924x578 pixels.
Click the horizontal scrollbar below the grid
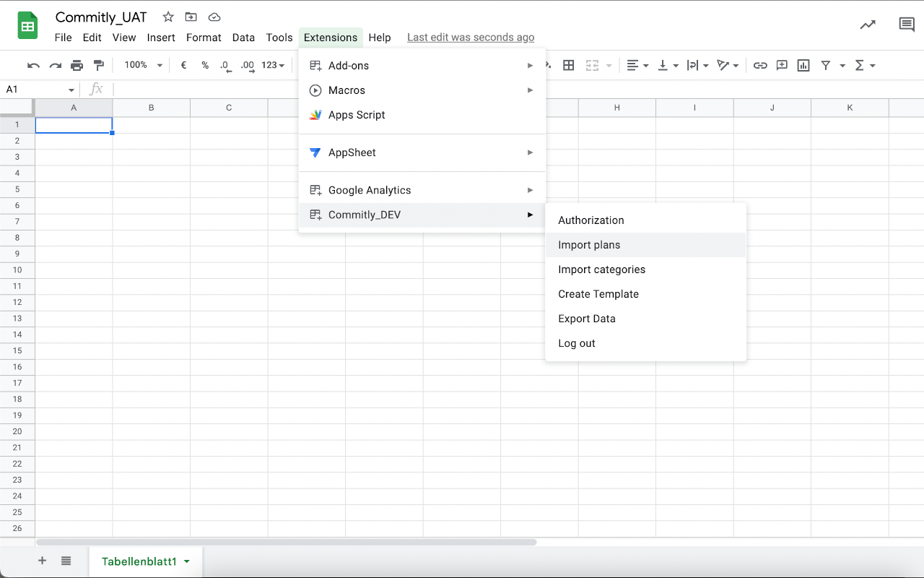(287, 542)
